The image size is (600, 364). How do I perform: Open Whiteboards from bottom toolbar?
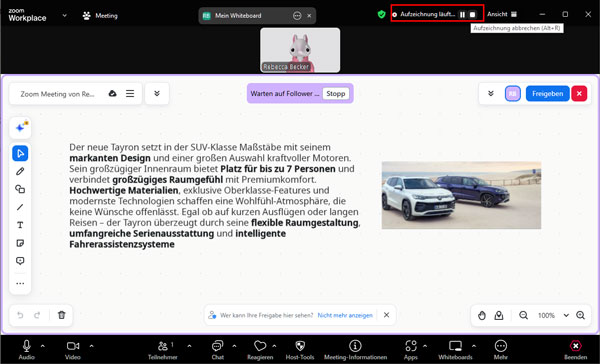click(455, 349)
